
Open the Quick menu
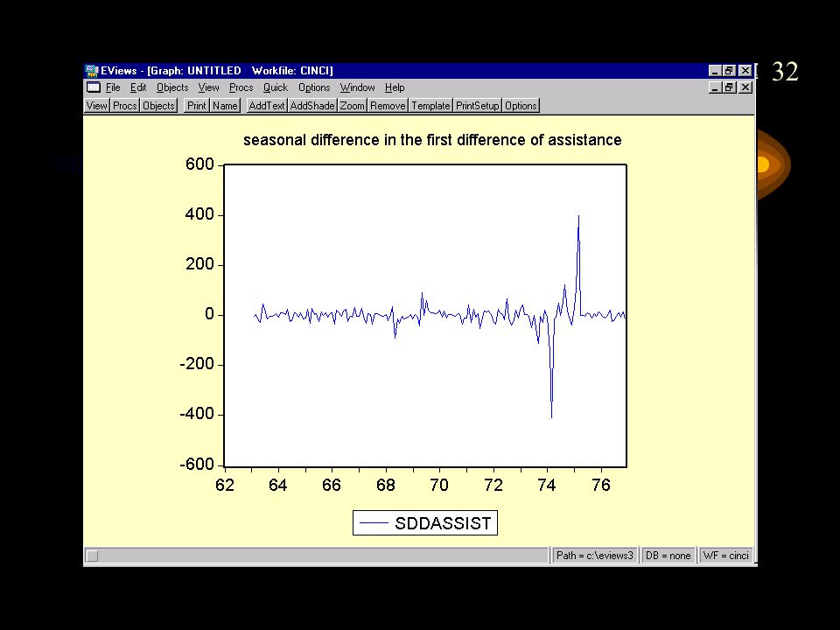276,87
